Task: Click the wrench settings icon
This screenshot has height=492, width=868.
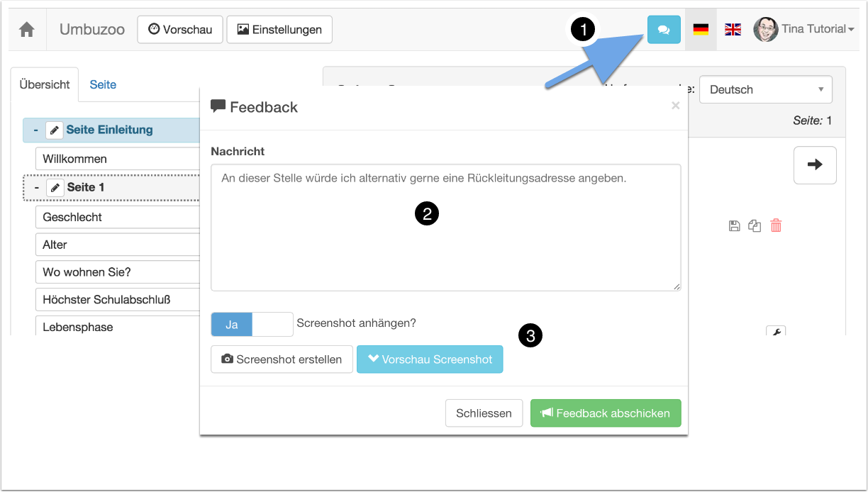Action: [776, 332]
